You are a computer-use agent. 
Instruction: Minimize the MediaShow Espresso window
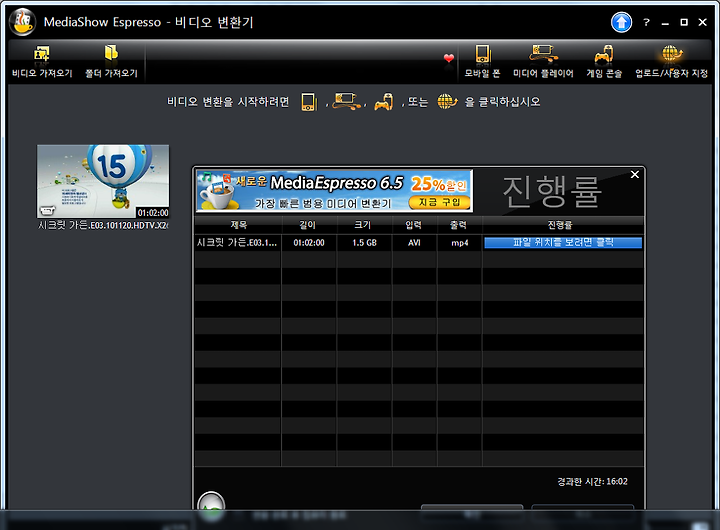pos(665,23)
